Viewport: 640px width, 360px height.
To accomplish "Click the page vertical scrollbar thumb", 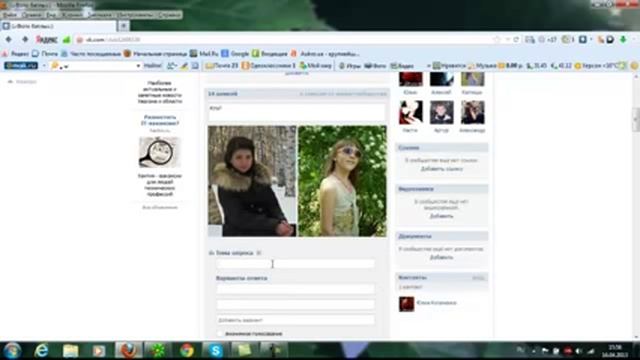I will pyautogui.click(x=636, y=120).
